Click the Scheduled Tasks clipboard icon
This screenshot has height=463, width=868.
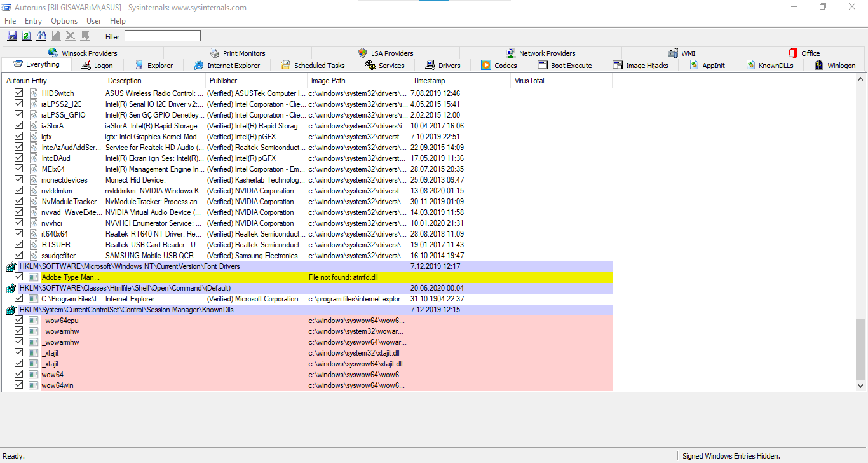(286, 65)
